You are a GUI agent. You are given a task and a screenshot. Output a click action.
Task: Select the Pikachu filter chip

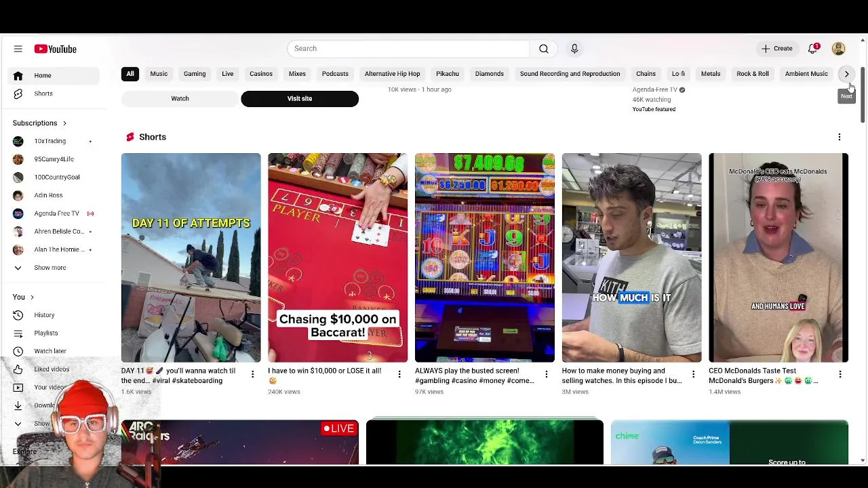[448, 74]
